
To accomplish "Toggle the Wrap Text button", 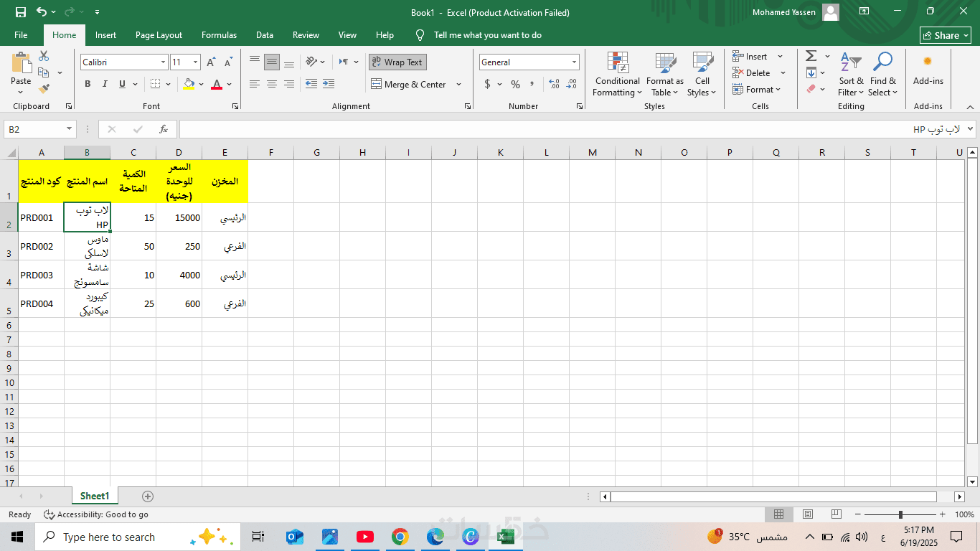I will pyautogui.click(x=398, y=62).
